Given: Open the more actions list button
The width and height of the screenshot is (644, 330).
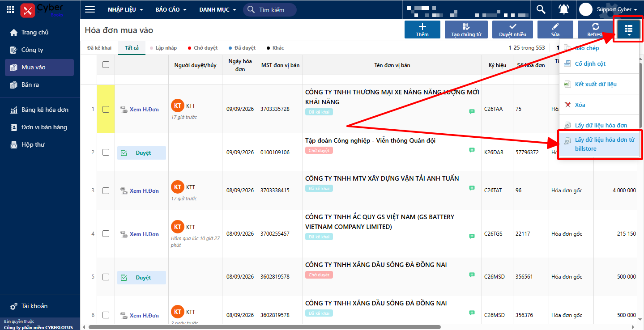Looking at the screenshot, I should 629,29.
